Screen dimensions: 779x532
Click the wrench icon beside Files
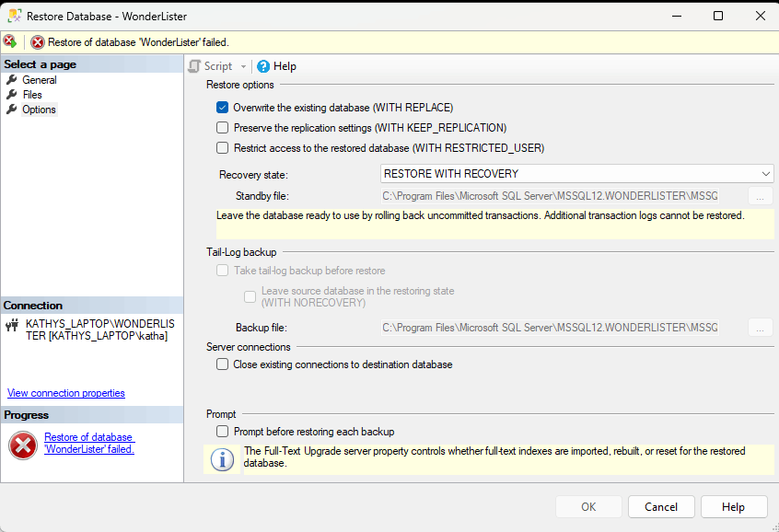tap(12, 94)
